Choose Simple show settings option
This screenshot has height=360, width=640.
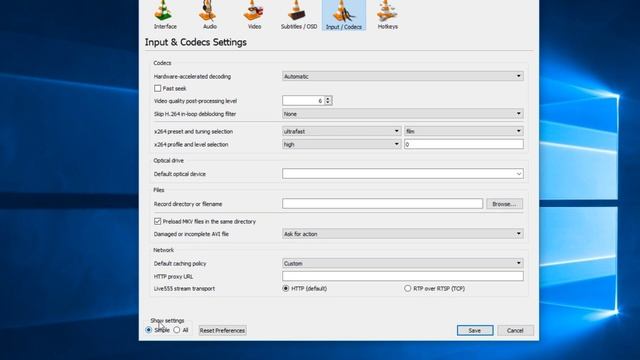tap(149, 330)
